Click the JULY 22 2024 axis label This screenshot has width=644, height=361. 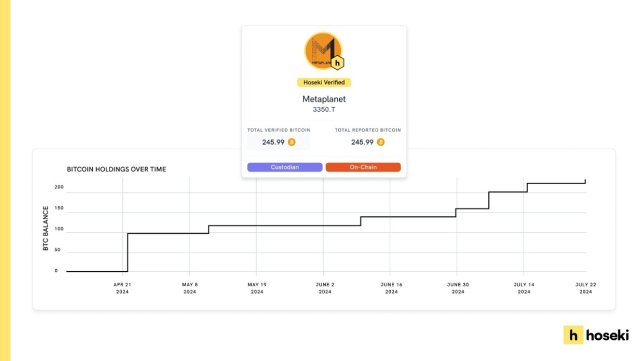tap(586, 288)
